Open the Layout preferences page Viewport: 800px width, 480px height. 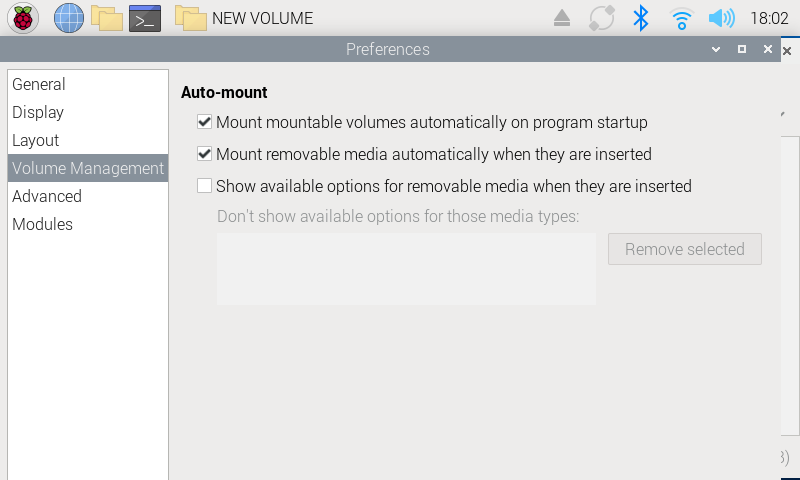[x=36, y=141]
